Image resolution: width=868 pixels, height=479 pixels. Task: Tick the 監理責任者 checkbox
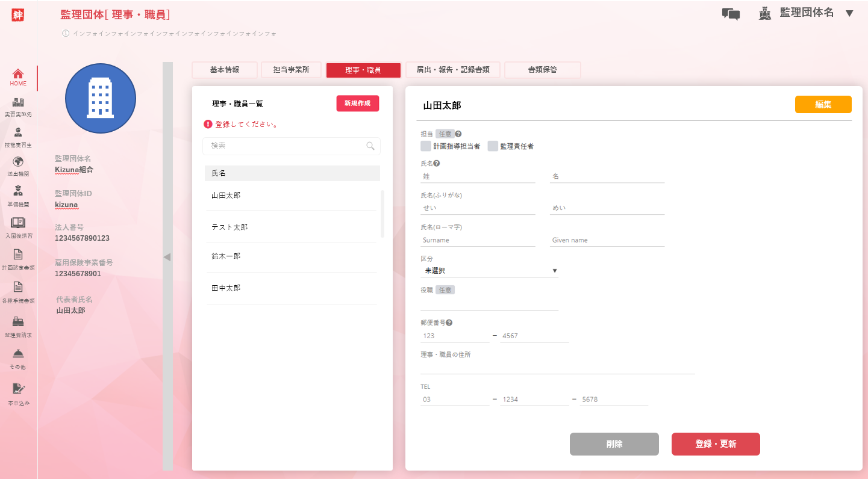pos(493,146)
